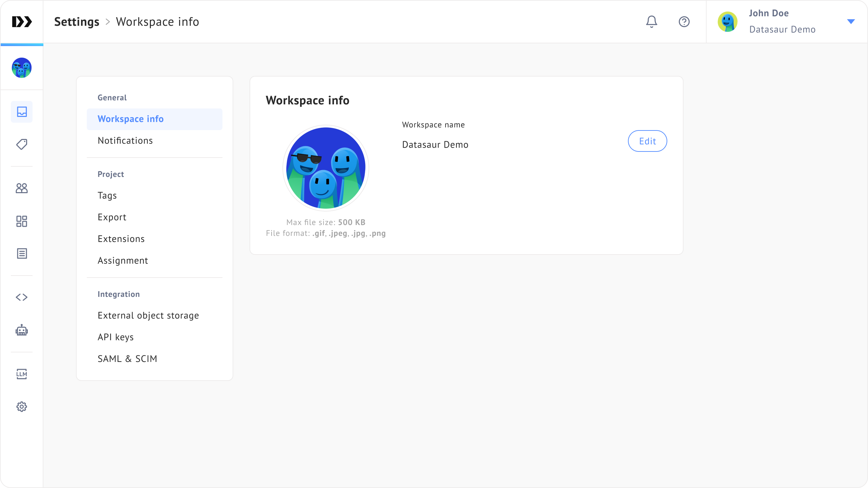The width and height of the screenshot is (868, 488).
Task: Select Notifications in settings menu
Action: point(125,141)
